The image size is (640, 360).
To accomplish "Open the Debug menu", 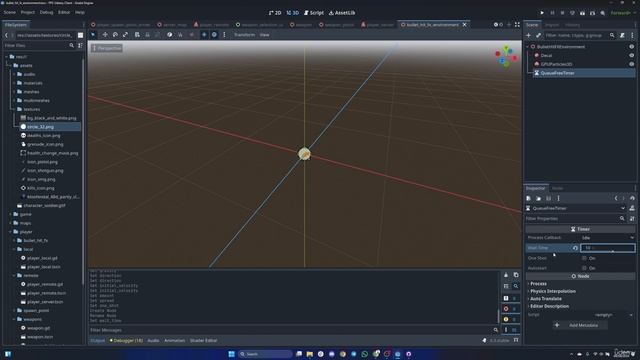I will pos(47,13).
